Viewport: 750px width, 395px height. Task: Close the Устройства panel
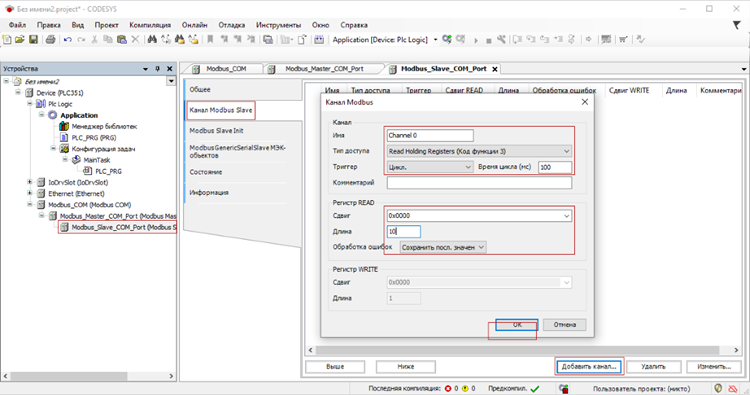[x=169, y=69]
